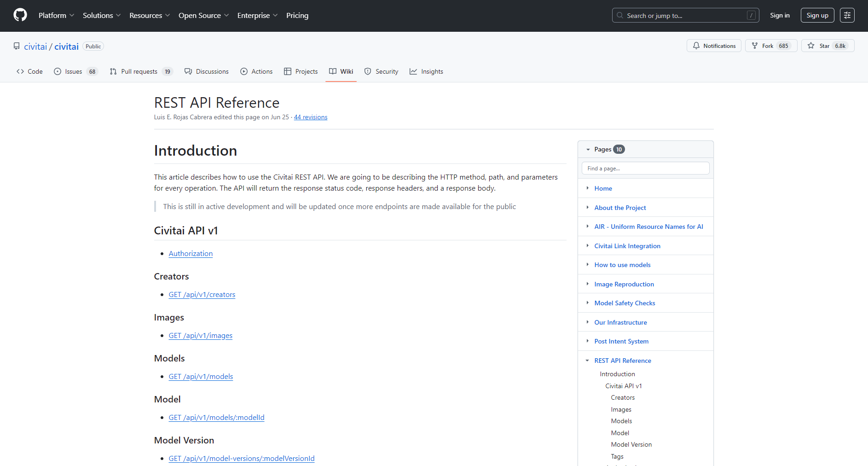Open the Open Source dropdown menu
Screen dimensions: 868x466
pyautogui.click(x=203, y=15)
